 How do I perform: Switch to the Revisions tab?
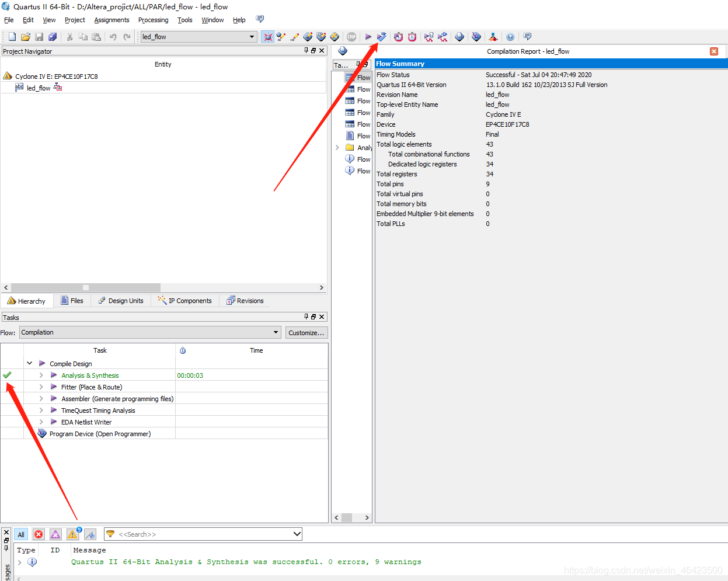tap(245, 301)
